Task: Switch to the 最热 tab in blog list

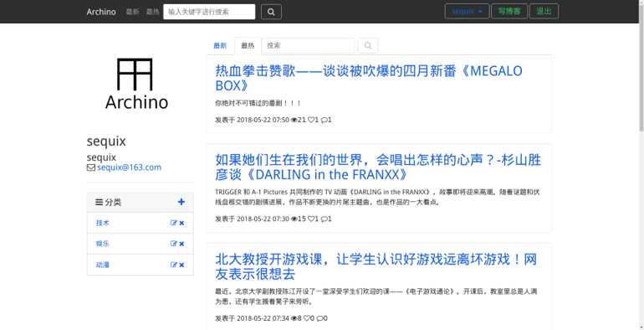Action: tap(248, 46)
